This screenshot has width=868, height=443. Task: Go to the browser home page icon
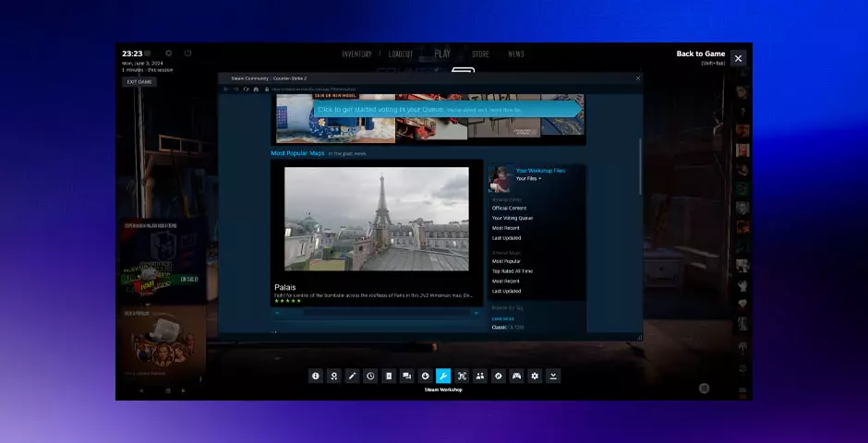(x=256, y=89)
